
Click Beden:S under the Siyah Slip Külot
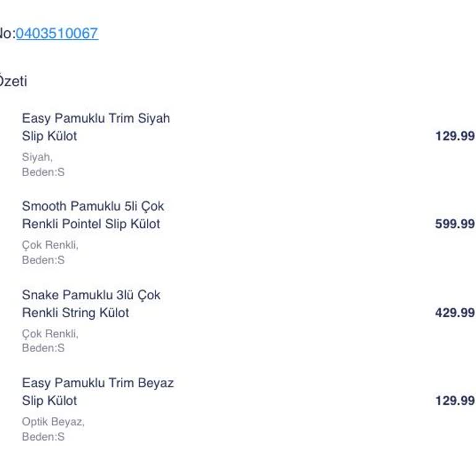tap(43, 172)
